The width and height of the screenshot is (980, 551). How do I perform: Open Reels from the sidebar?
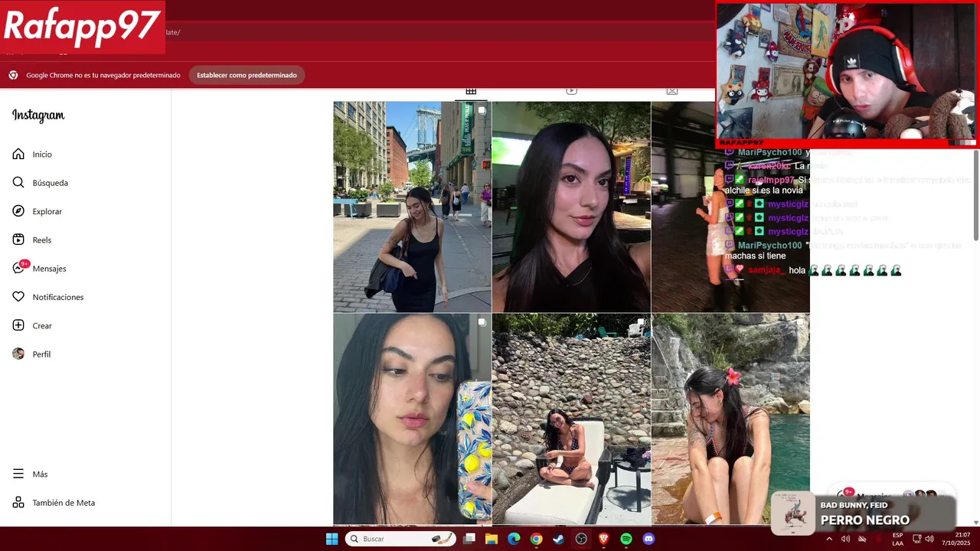[31, 240]
